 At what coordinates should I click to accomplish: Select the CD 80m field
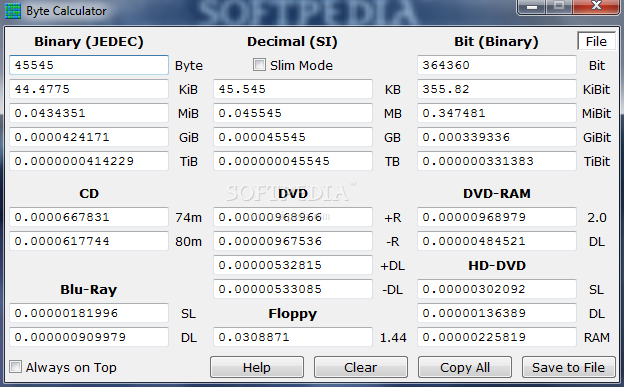tap(89, 241)
